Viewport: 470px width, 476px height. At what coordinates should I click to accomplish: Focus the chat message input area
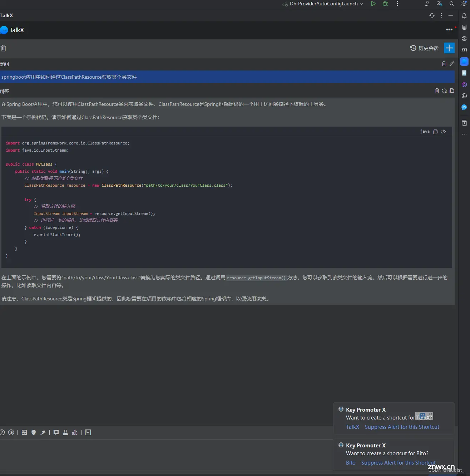[166, 454]
